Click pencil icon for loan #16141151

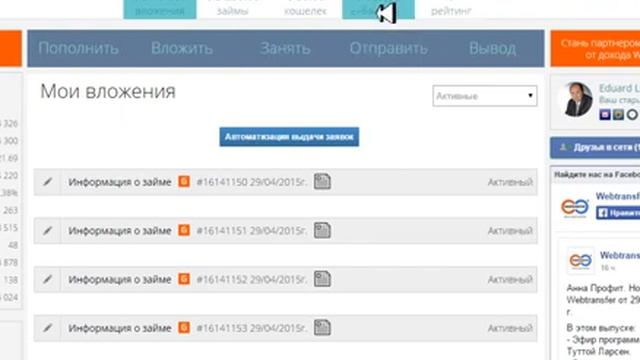point(48,231)
